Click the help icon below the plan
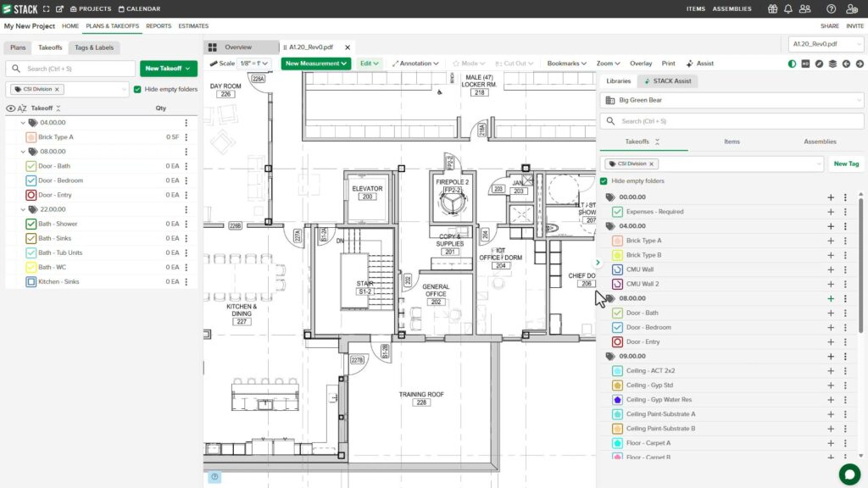Viewport: 868px width, 488px height. 214,476
